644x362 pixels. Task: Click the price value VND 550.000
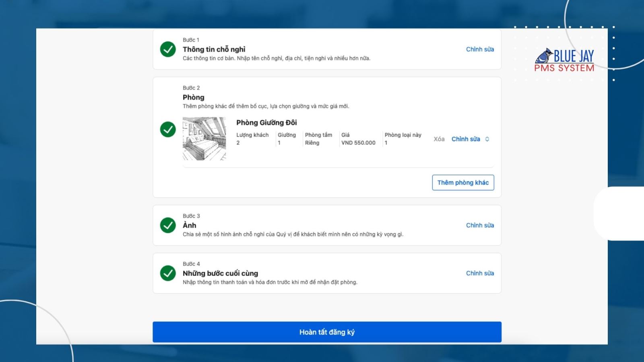[x=358, y=143]
